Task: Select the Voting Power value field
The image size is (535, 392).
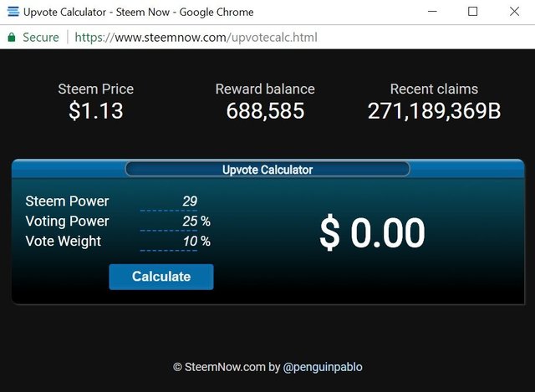Action: pyautogui.click(x=169, y=221)
